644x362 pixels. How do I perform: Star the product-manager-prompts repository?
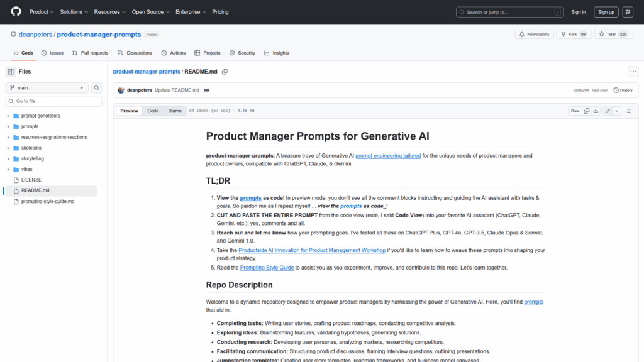614,35
